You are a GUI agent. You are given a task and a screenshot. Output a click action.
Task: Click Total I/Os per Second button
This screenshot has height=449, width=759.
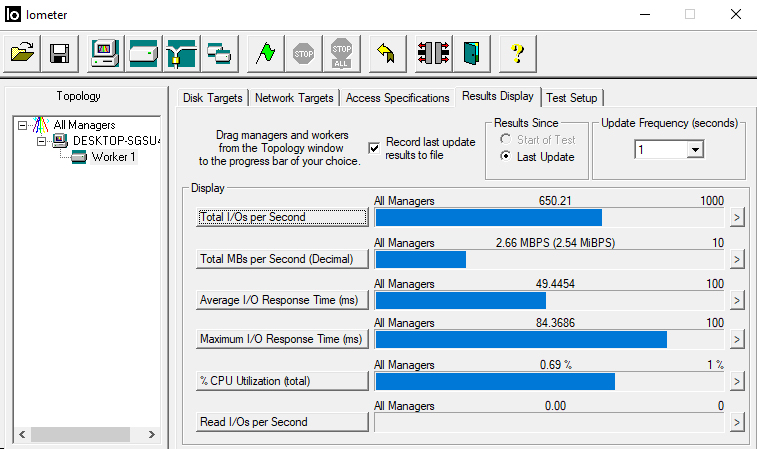click(x=282, y=217)
